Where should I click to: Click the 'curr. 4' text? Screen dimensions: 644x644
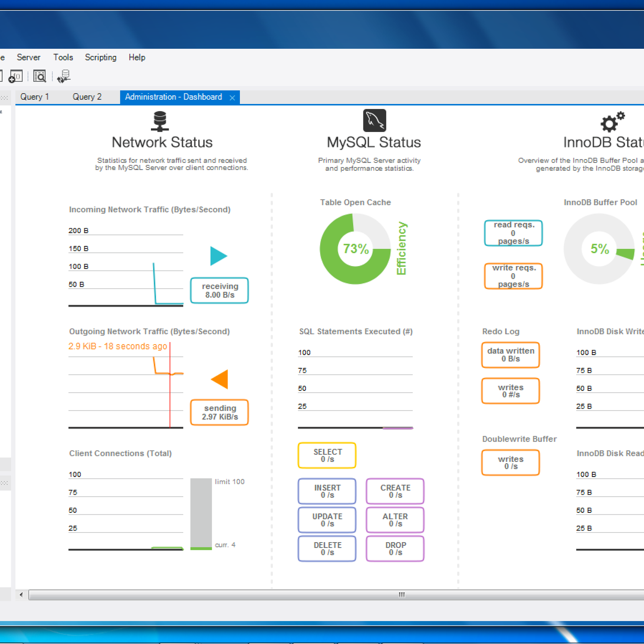[x=225, y=545]
